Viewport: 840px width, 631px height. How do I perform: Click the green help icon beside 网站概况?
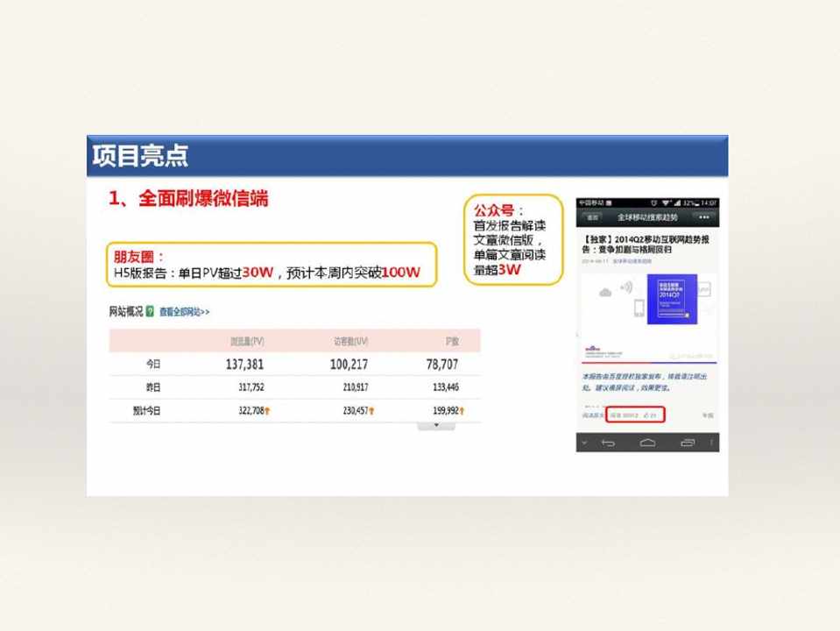point(150,311)
